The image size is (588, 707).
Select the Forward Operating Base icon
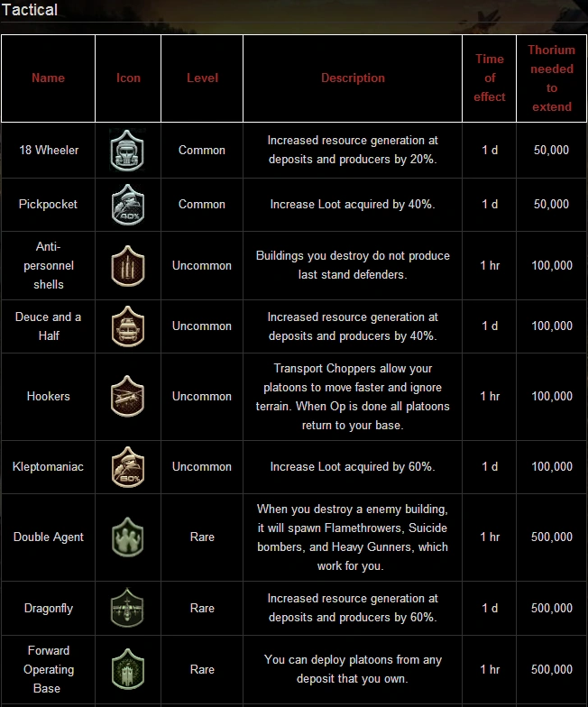[127, 670]
